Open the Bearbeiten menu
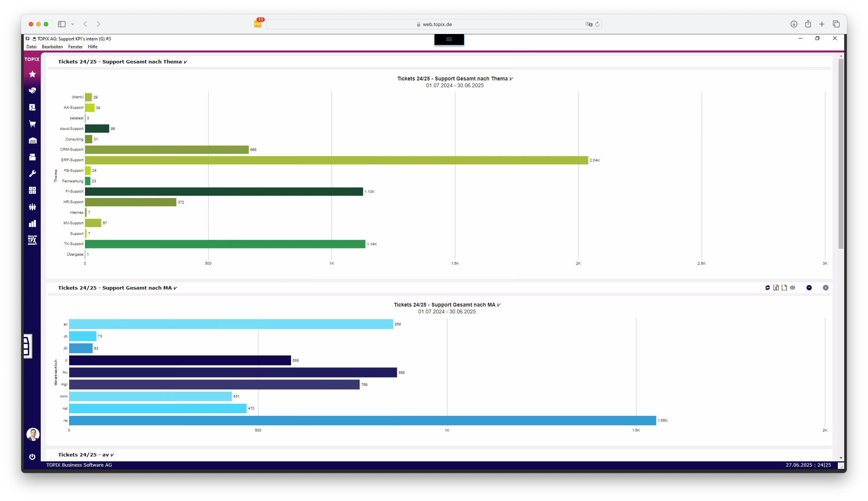Screen dimensions: 868x501 pos(52,47)
